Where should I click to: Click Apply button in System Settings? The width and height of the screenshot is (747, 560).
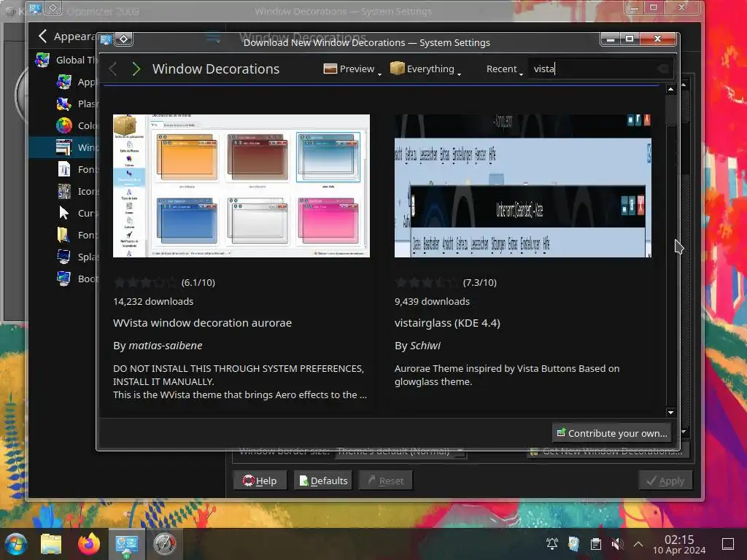click(x=665, y=481)
